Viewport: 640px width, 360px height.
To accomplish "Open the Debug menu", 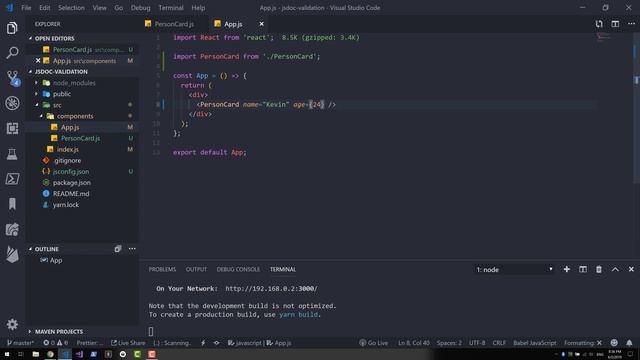I will [x=140, y=8].
